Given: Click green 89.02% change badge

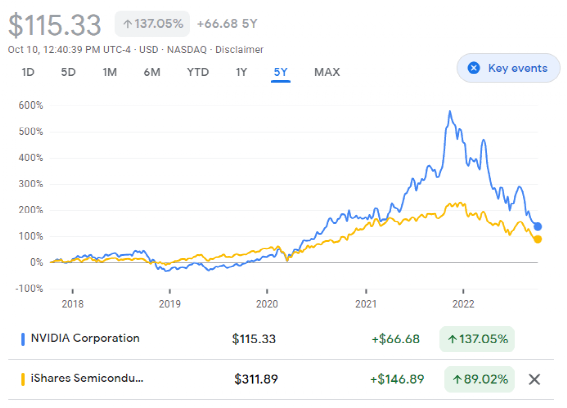Looking at the screenshot, I should coord(479,379).
